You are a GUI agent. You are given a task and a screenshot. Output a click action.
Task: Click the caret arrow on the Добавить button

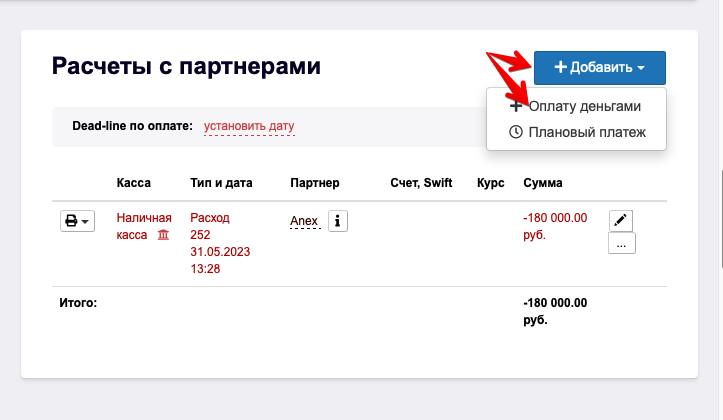tap(641, 68)
